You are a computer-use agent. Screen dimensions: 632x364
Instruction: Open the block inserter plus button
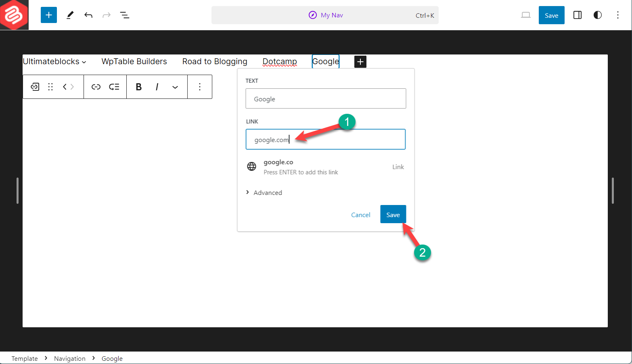[x=49, y=15]
